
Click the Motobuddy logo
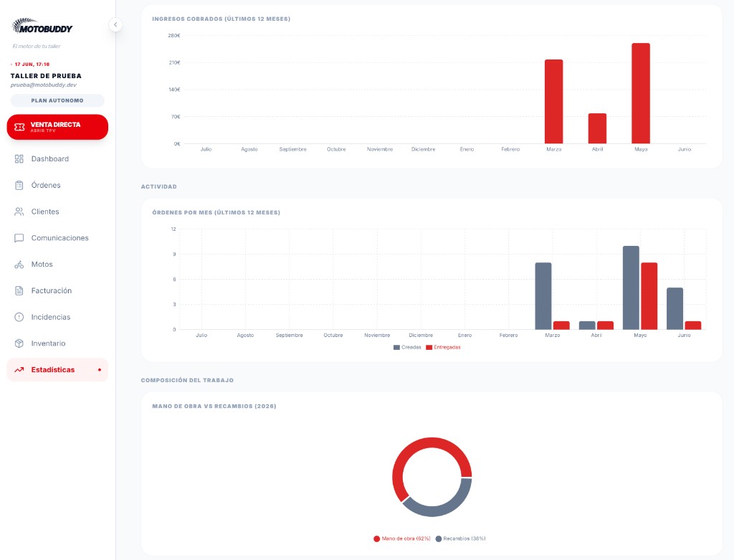point(42,27)
